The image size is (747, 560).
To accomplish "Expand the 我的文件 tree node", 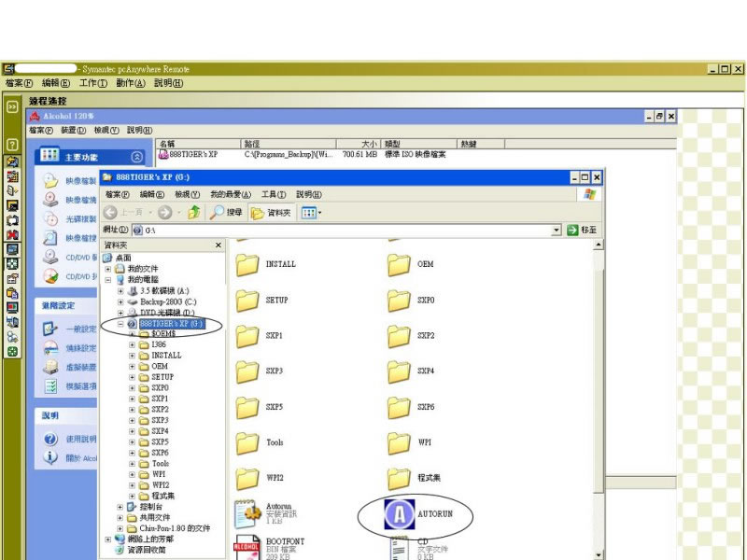I will pos(108,269).
